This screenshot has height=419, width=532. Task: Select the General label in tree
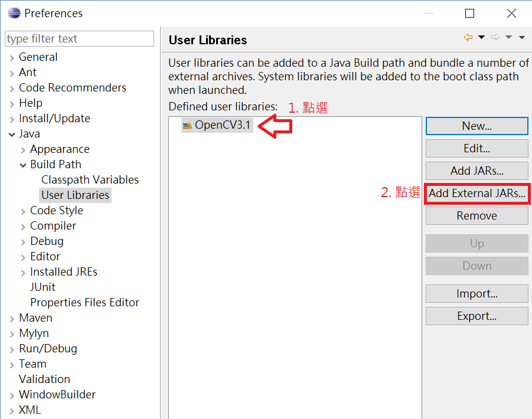click(38, 57)
